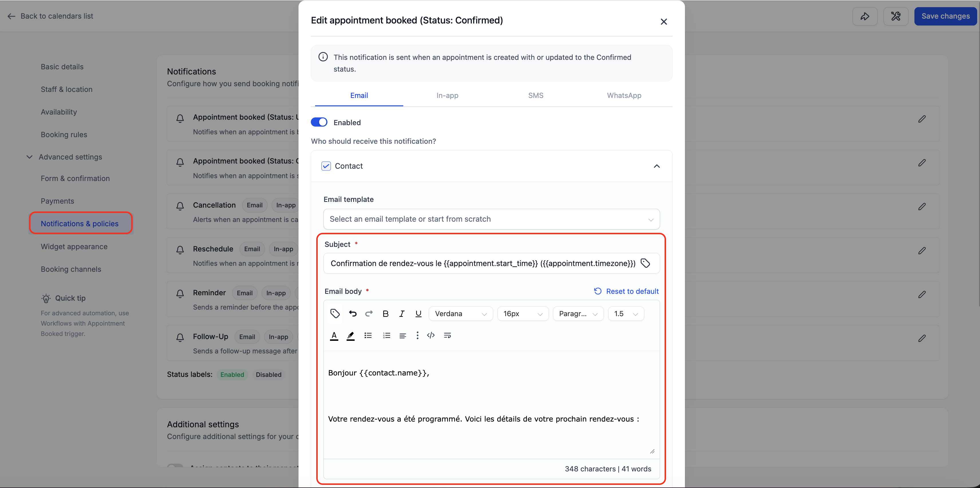980x488 pixels.
Task: Toggle underline formatting
Action: click(418, 314)
